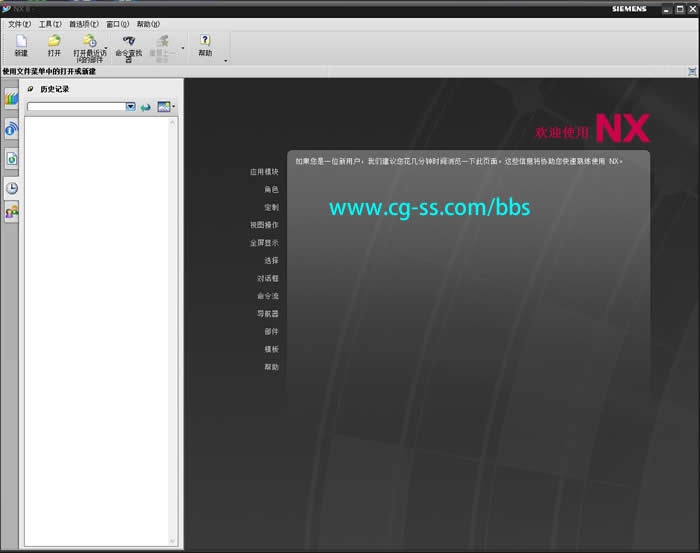
Task: Click the history panel combo box field
Action: pos(76,106)
